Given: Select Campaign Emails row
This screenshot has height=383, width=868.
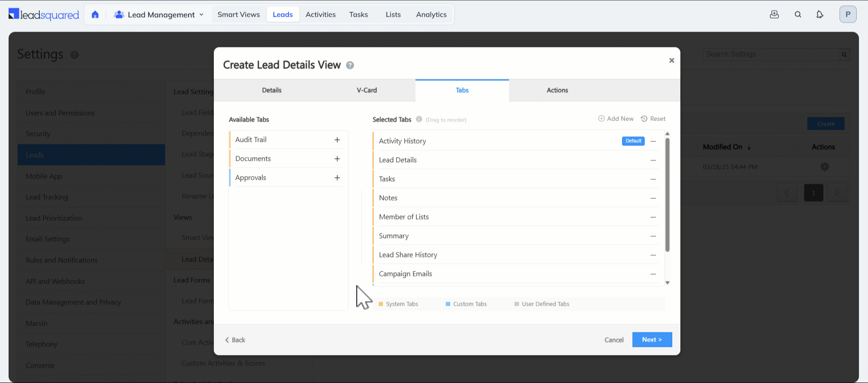Looking at the screenshot, I should tap(515, 274).
